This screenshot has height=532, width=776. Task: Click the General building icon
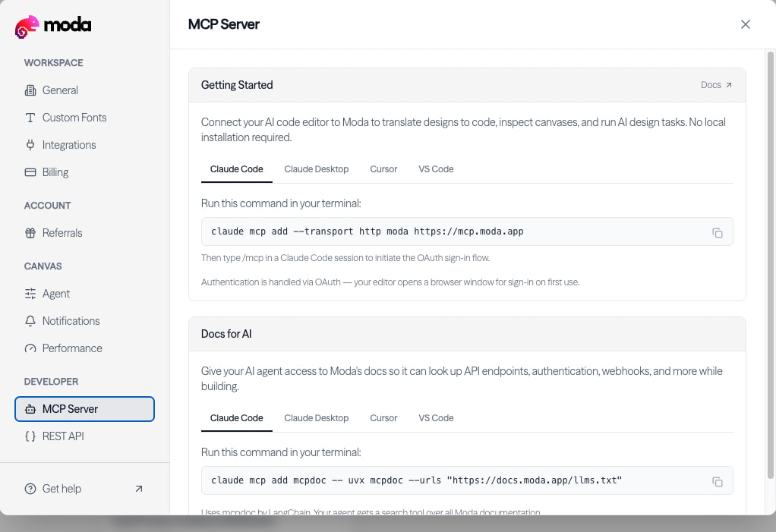click(x=30, y=90)
